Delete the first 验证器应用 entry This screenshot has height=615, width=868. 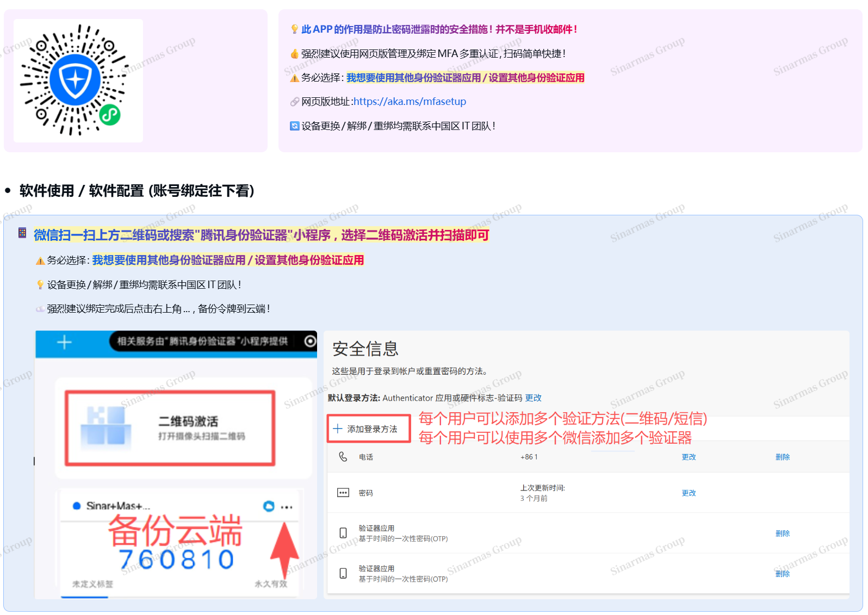click(782, 533)
